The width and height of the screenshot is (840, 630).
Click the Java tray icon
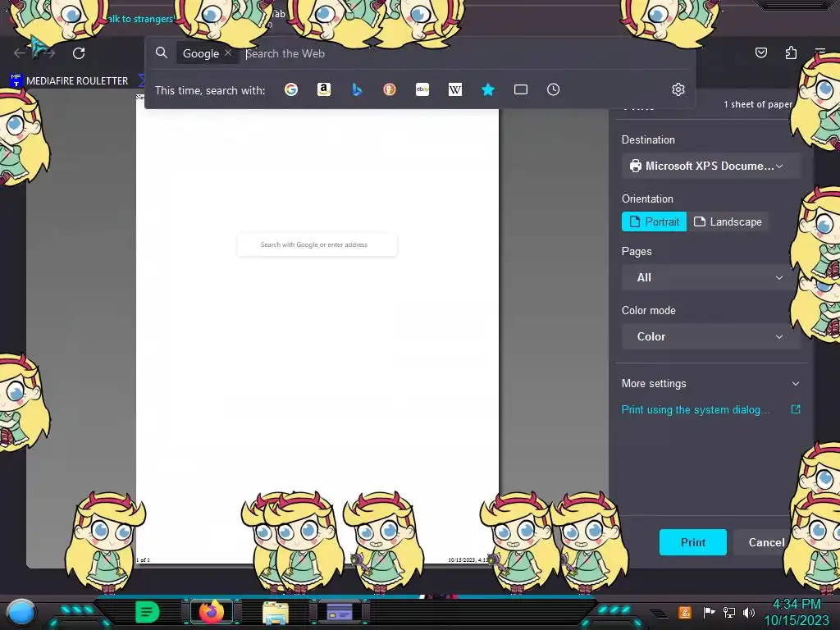click(685, 612)
